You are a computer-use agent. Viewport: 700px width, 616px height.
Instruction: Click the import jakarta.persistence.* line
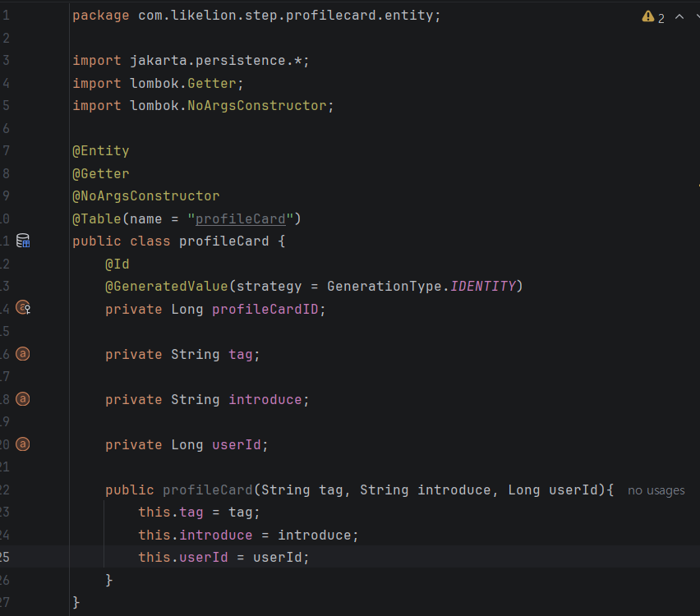tap(191, 61)
